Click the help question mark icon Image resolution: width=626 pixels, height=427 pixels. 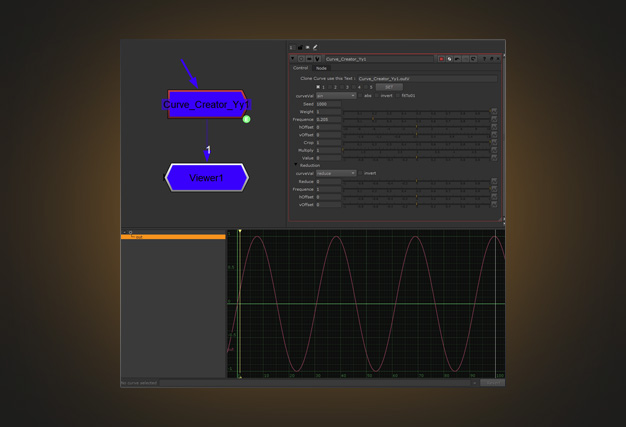pos(482,59)
